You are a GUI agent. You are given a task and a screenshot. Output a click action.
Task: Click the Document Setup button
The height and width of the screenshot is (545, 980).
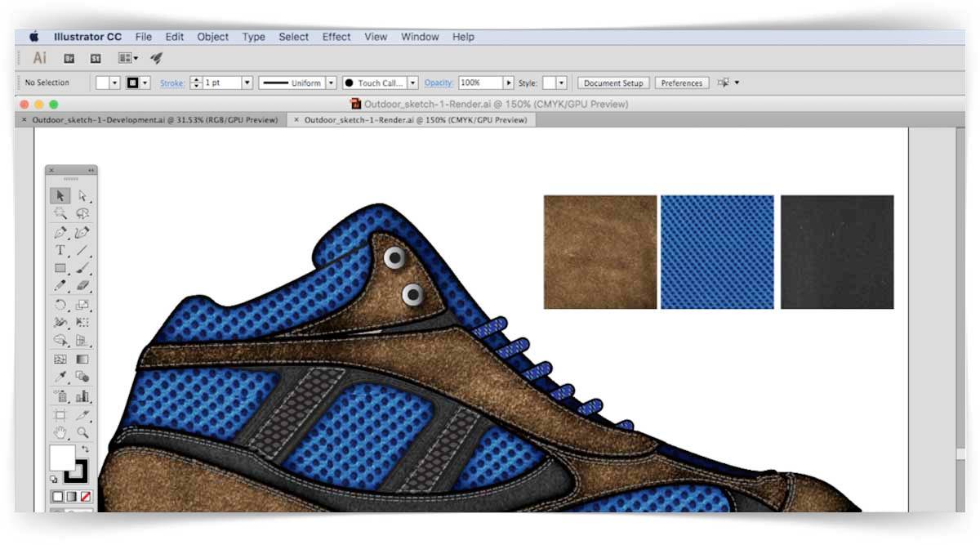[613, 83]
